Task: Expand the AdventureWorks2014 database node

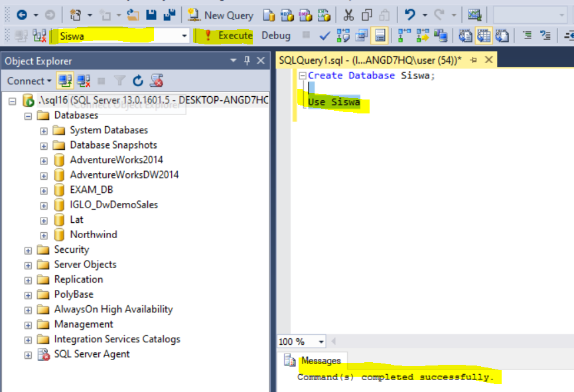Action: (44, 161)
